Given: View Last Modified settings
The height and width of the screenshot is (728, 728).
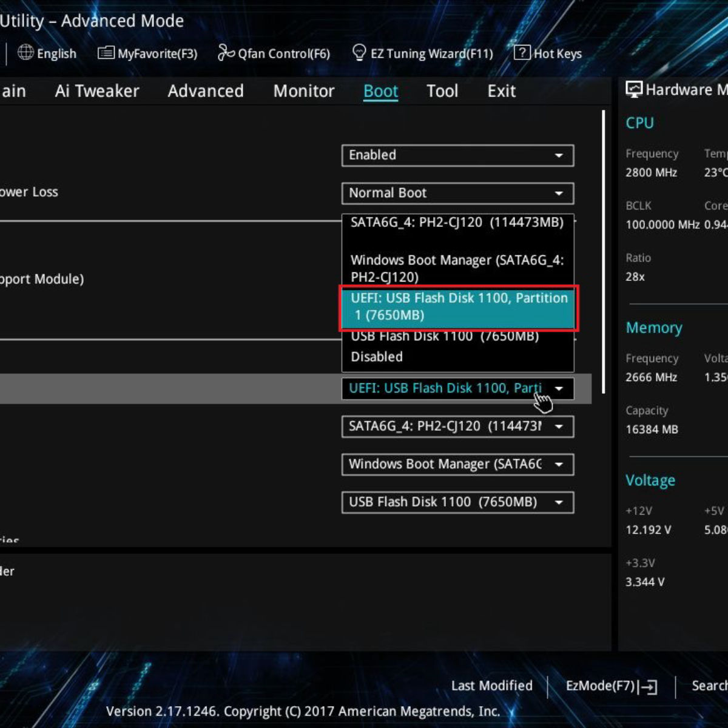Looking at the screenshot, I should click(492, 686).
